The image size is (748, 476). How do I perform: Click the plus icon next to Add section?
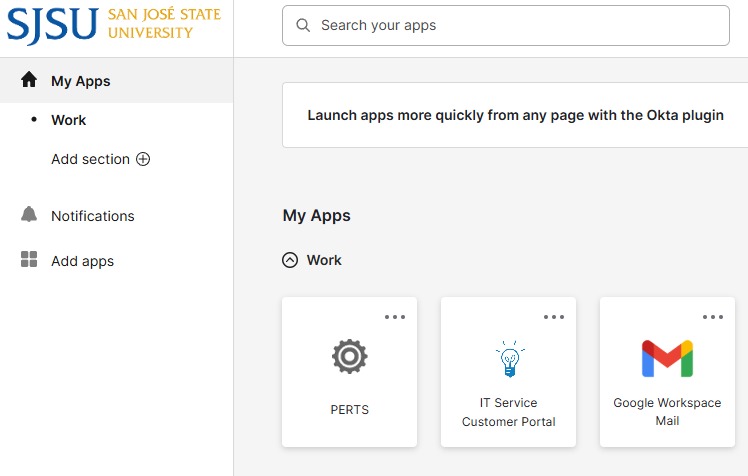point(143,159)
